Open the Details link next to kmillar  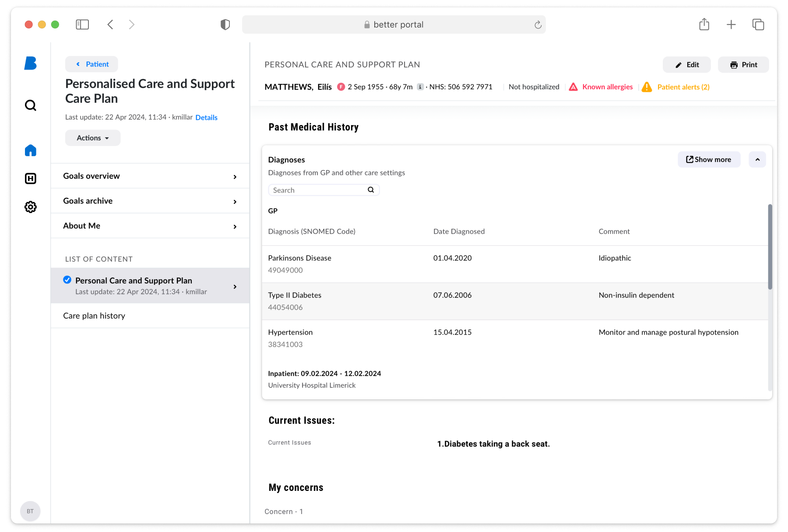coord(206,117)
